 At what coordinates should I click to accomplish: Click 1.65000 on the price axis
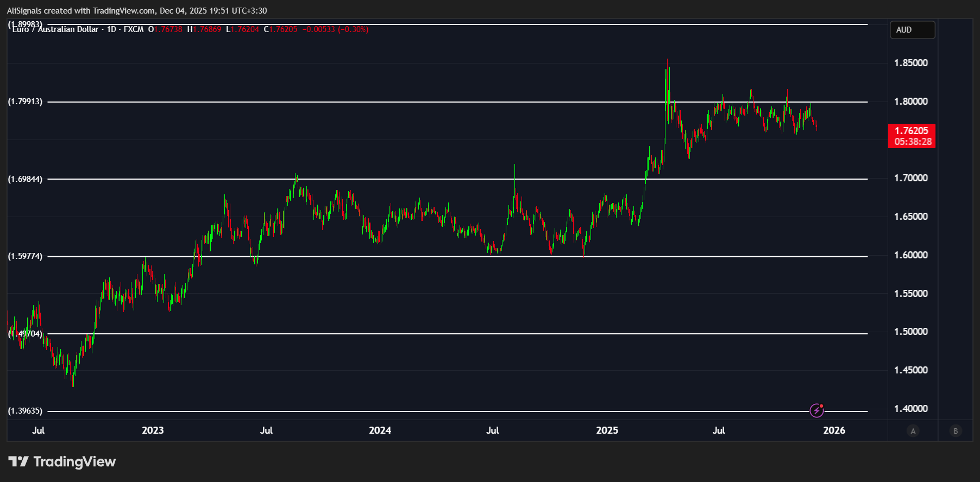click(x=911, y=217)
